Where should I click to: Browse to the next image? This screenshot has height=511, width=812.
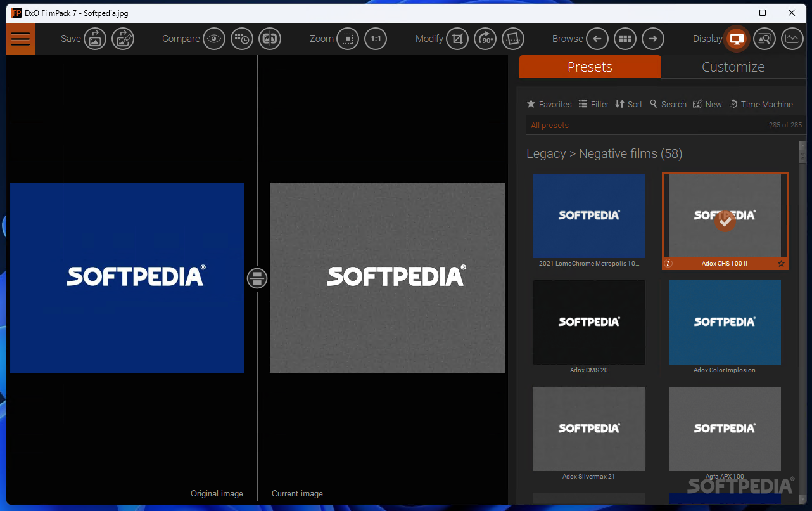point(653,39)
